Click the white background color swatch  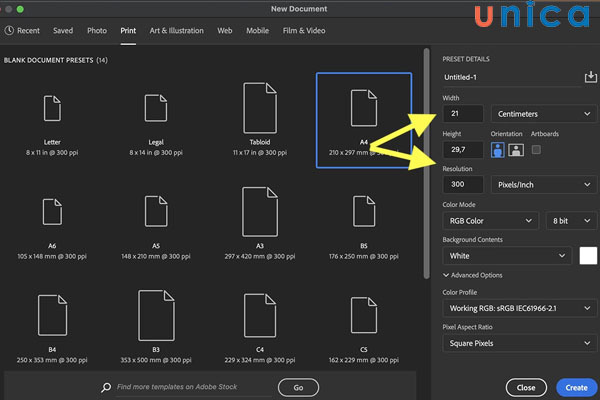(589, 256)
